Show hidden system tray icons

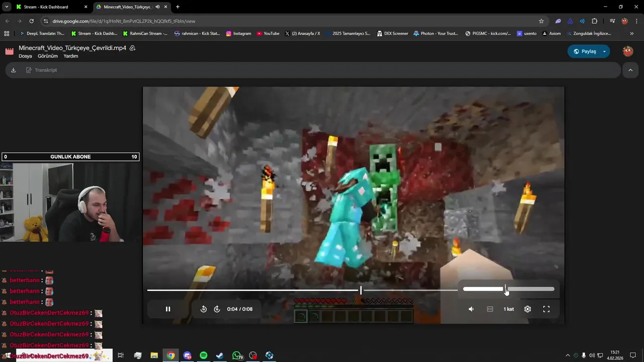(x=568, y=355)
